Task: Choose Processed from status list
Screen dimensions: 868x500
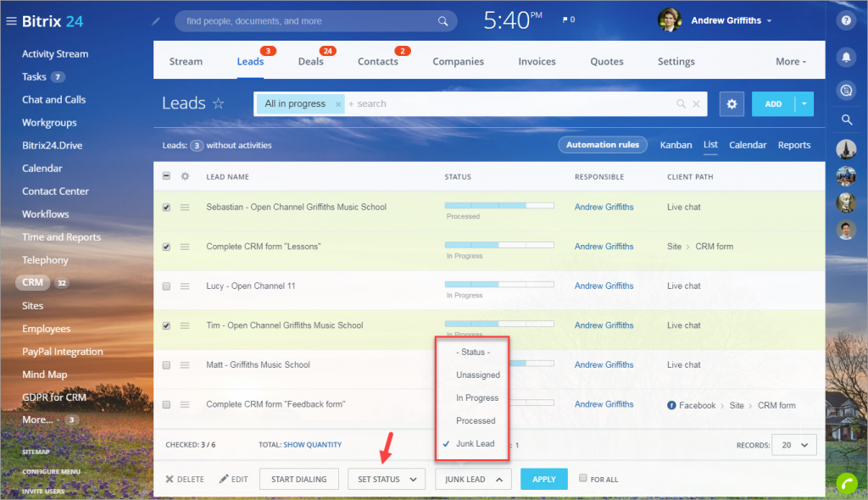Action: point(476,420)
